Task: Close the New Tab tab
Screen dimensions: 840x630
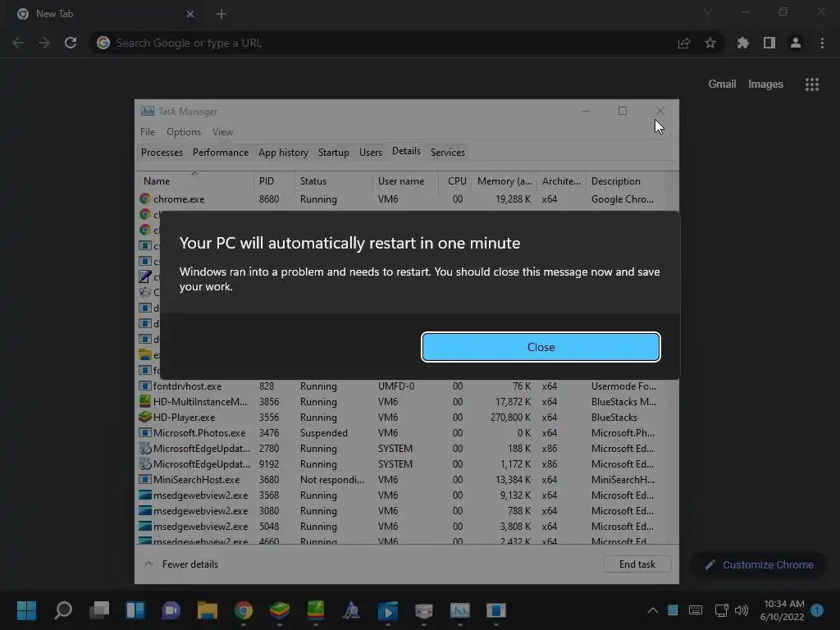Action: 190,14
